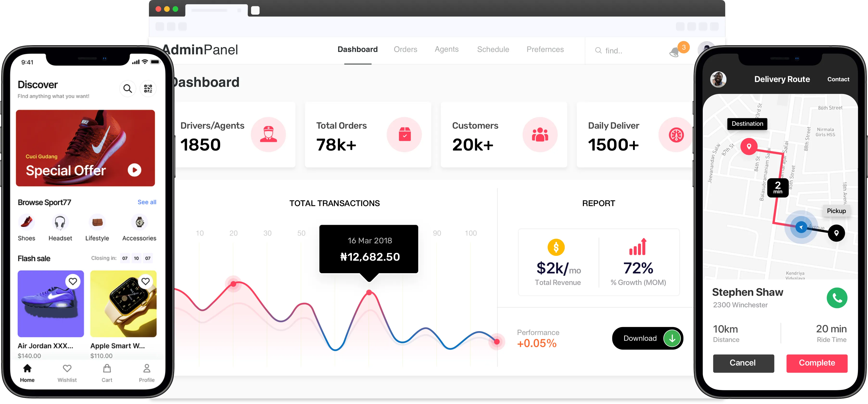Play the Special Offer banner video
Image resolution: width=868 pixels, height=404 pixels.
[134, 170]
